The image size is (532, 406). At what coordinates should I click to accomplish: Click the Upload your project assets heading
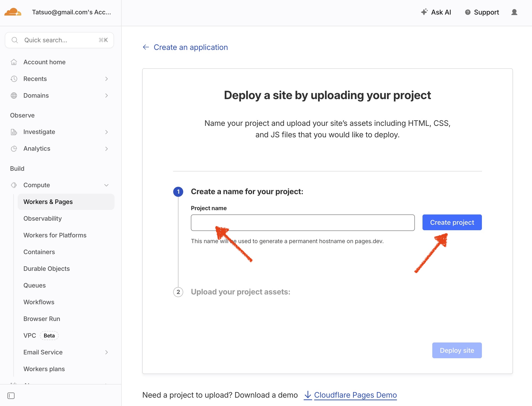(240, 292)
